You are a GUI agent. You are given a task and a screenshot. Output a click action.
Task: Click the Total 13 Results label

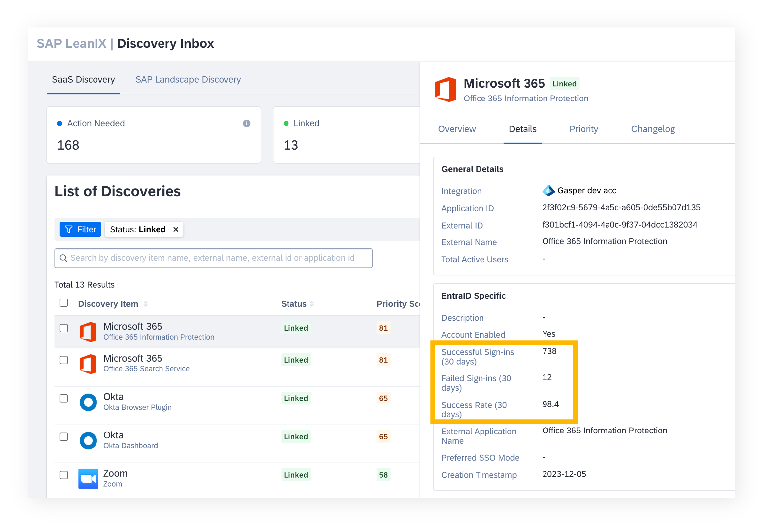point(85,285)
